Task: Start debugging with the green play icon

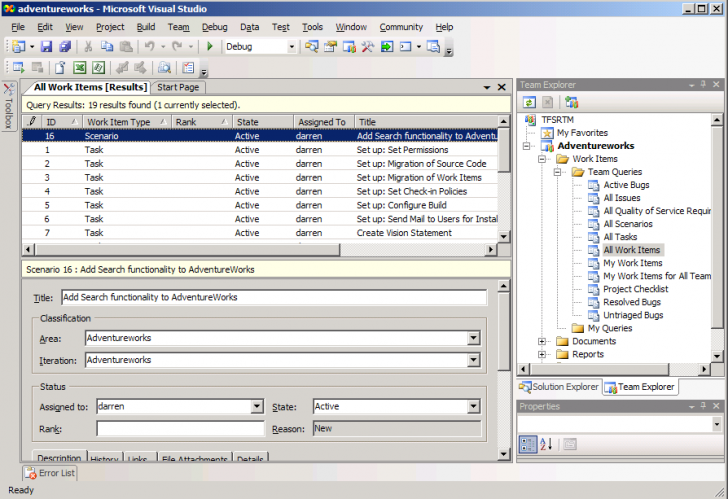Action: [x=210, y=46]
